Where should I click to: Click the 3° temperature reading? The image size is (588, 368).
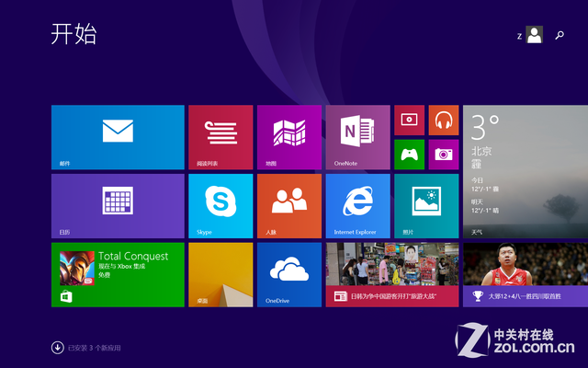485,128
